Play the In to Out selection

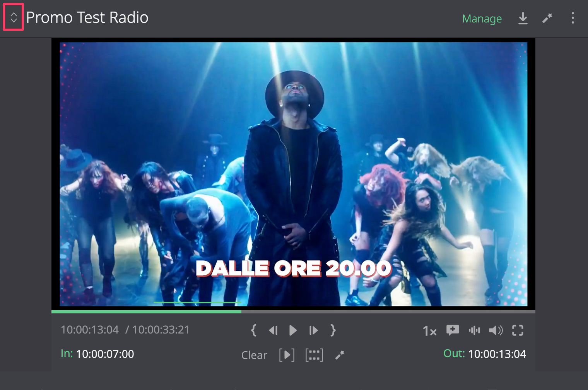point(287,355)
